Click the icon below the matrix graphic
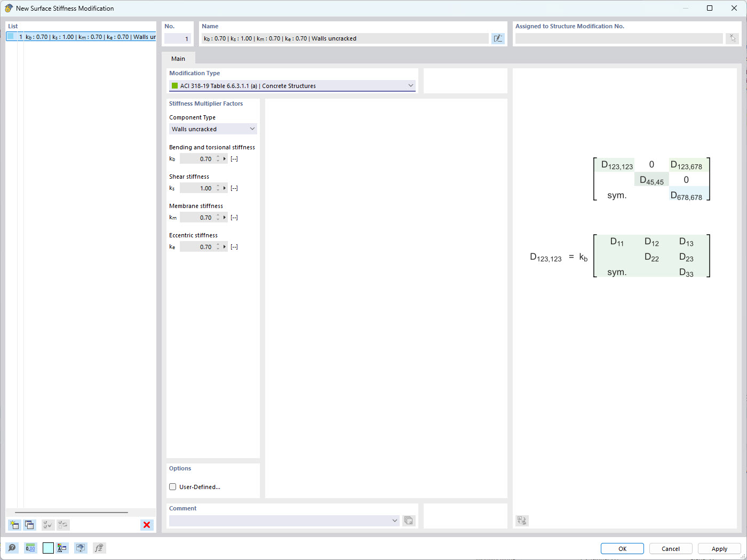The height and width of the screenshot is (560, 747). [522, 521]
